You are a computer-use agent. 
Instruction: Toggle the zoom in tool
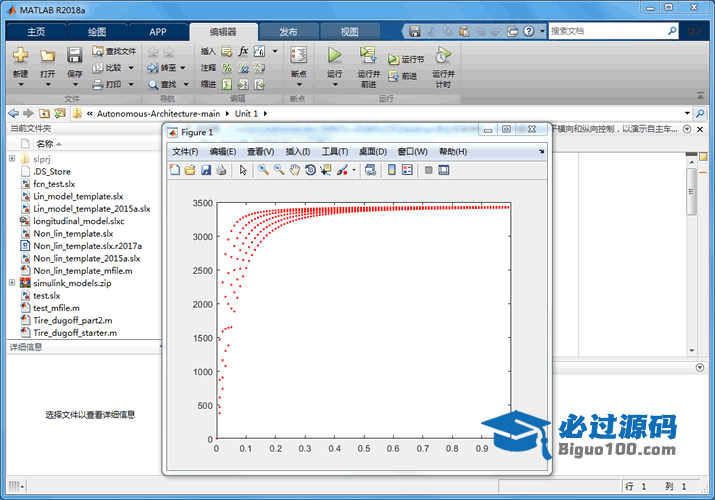[263, 170]
